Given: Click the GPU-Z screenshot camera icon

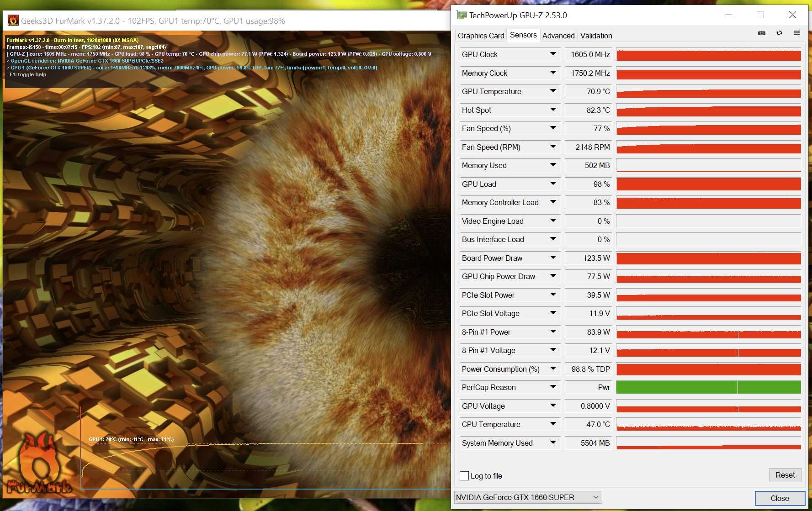Looking at the screenshot, I should (x=762, y=33).
